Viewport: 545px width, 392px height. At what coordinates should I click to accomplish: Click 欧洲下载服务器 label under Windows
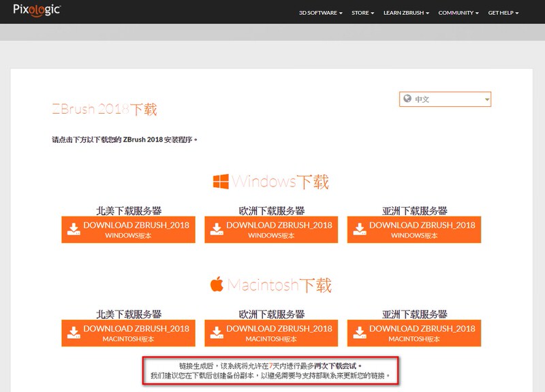pos(271,210)
